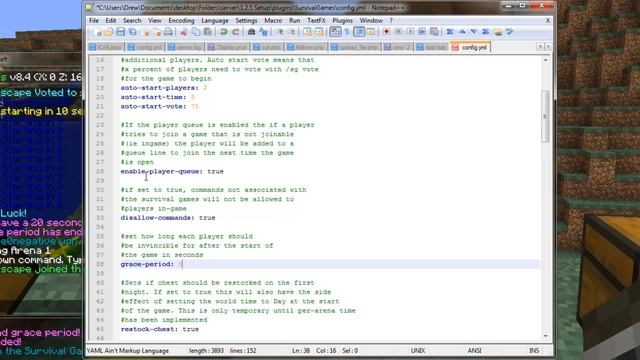Open the Run menu
This screenshot has height=360, width=640.
tap(294, 20)
